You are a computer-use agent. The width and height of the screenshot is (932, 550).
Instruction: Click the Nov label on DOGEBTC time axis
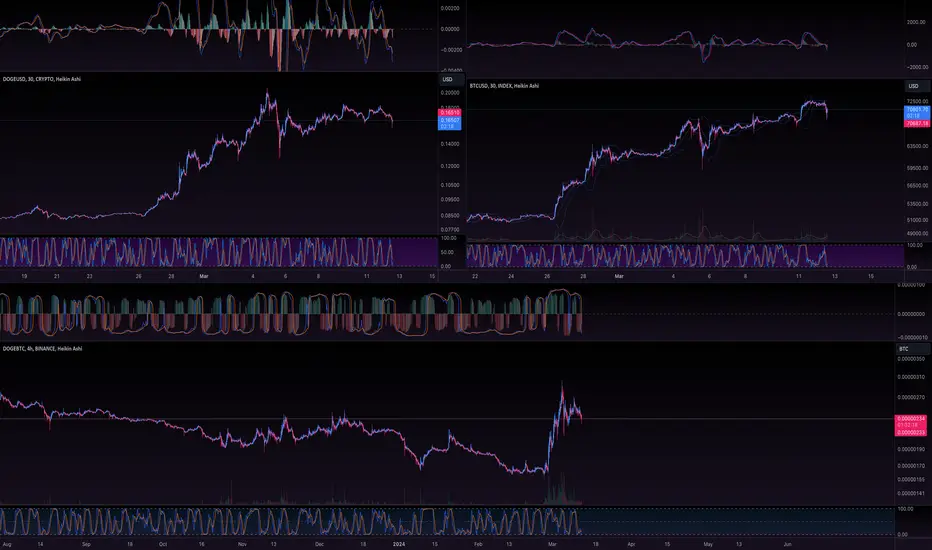pos(242,544)
